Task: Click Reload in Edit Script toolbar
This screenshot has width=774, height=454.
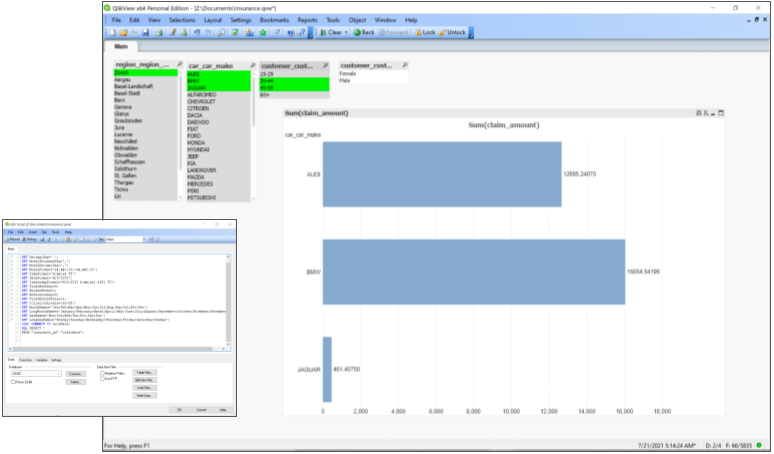Action: [13, 239]
